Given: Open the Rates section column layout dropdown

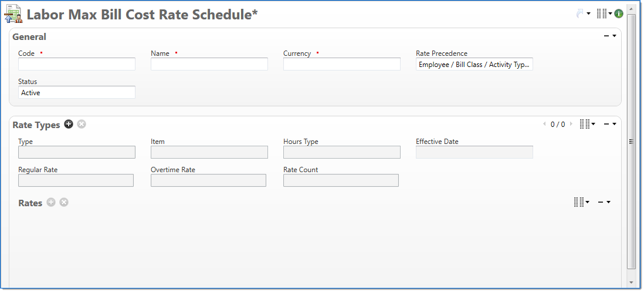Looking at the screenshot, I should [581, 202].
